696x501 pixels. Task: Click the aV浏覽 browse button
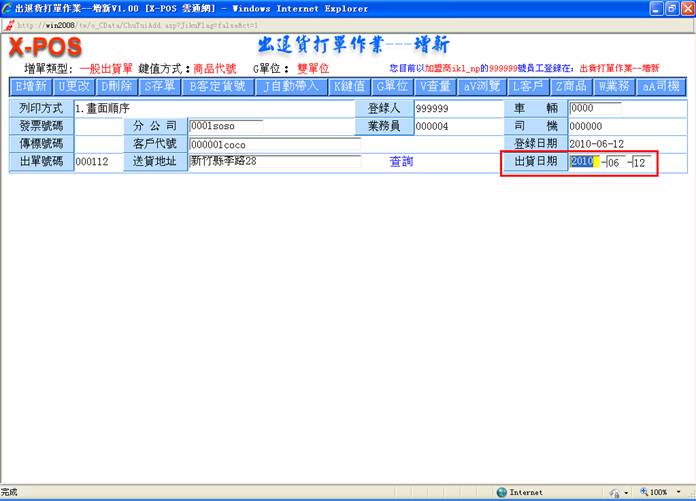point(483,86)
